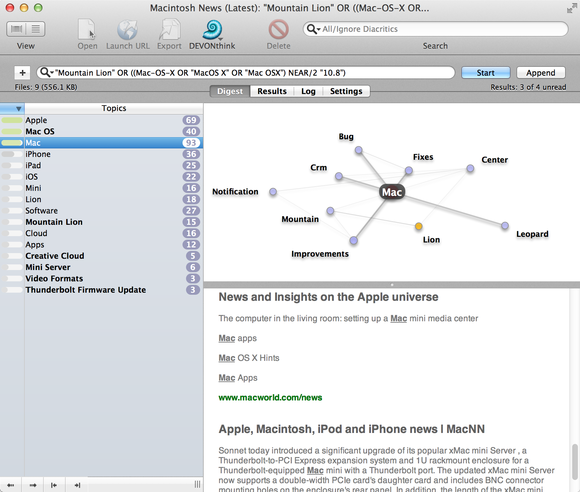
Task: Select Thunderbolt Firmware Update topic
Action: 101,290
